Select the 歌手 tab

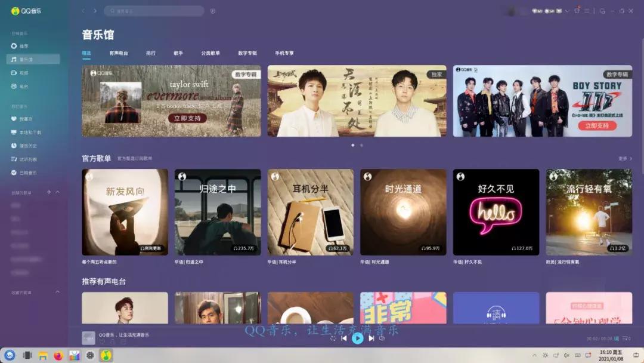coord(178,53)
